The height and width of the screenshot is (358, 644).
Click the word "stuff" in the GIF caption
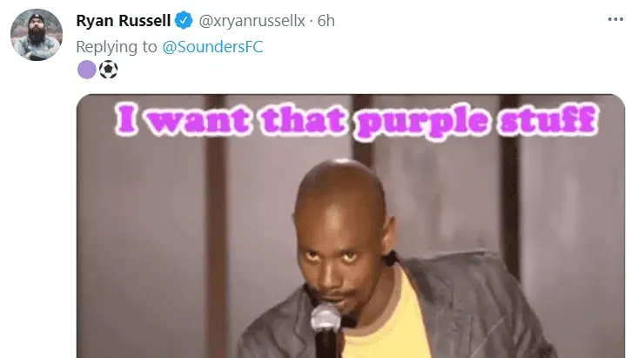tap(547, 119)
